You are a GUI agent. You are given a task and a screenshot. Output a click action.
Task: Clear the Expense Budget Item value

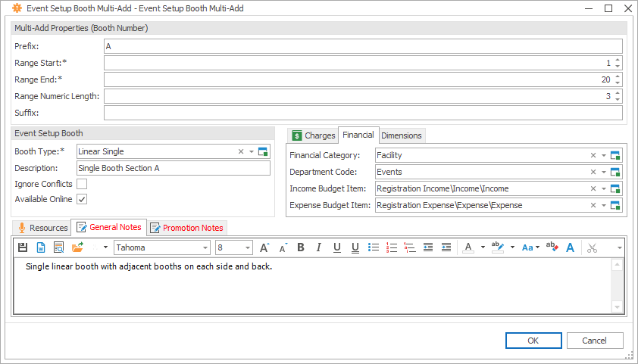click(x=593, y=205)
